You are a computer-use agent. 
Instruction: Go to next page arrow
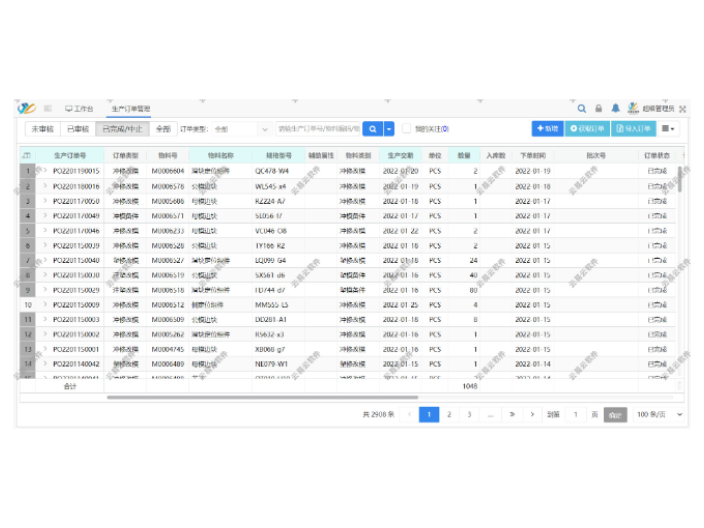click(532, 414)
